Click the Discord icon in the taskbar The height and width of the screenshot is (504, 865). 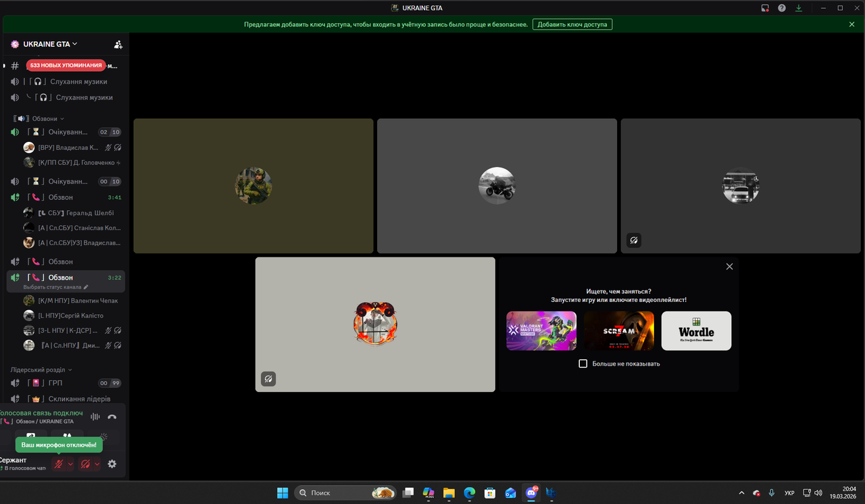531,493
